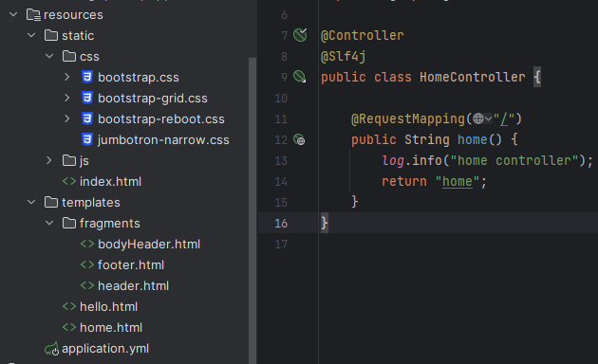Collapse the static folder chevron
598x364 pixels.
point(31,35)
